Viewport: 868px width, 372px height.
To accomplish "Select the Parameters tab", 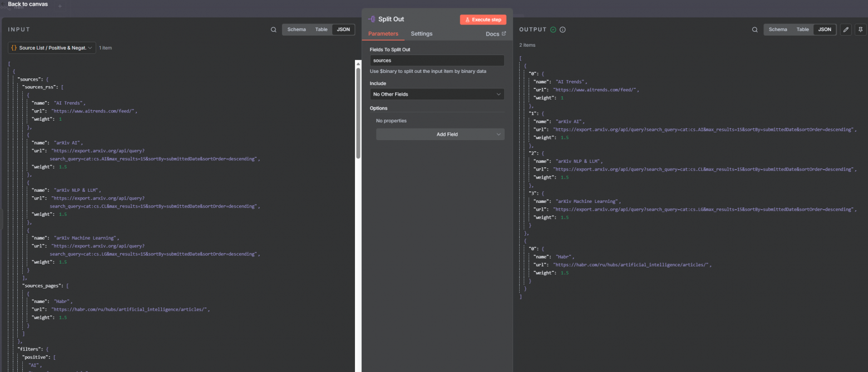I will pos(383,34).
